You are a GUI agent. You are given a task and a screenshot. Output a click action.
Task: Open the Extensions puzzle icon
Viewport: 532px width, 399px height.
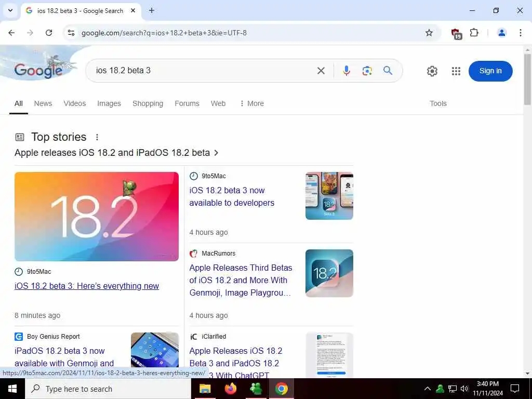(x=474, y=33)
